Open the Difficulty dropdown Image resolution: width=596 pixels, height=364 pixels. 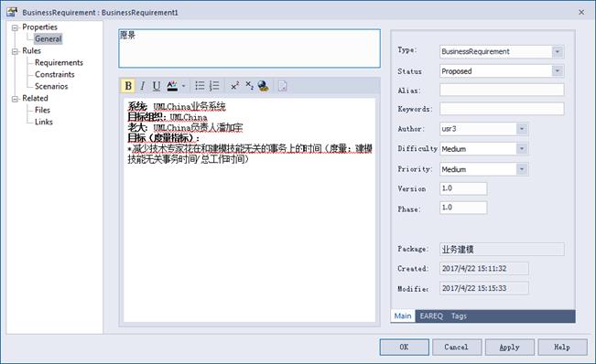tap(522, 149)
